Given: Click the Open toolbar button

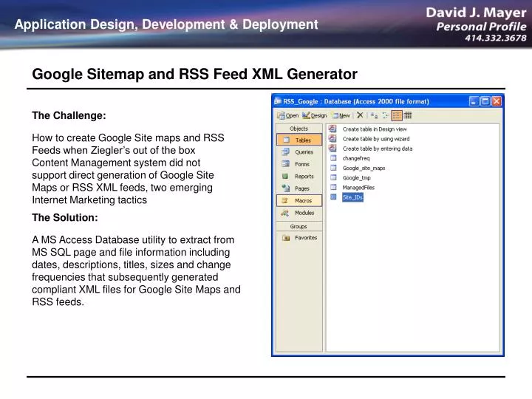Looking at the screenshot, I should point(288,115).
